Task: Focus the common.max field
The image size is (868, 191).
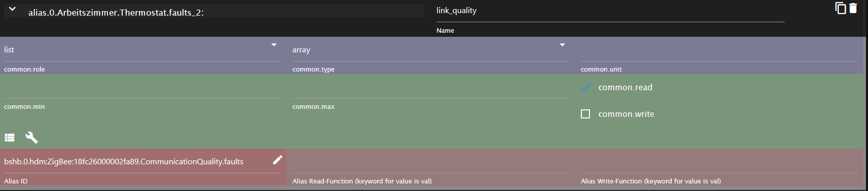Action: [430, 89]
